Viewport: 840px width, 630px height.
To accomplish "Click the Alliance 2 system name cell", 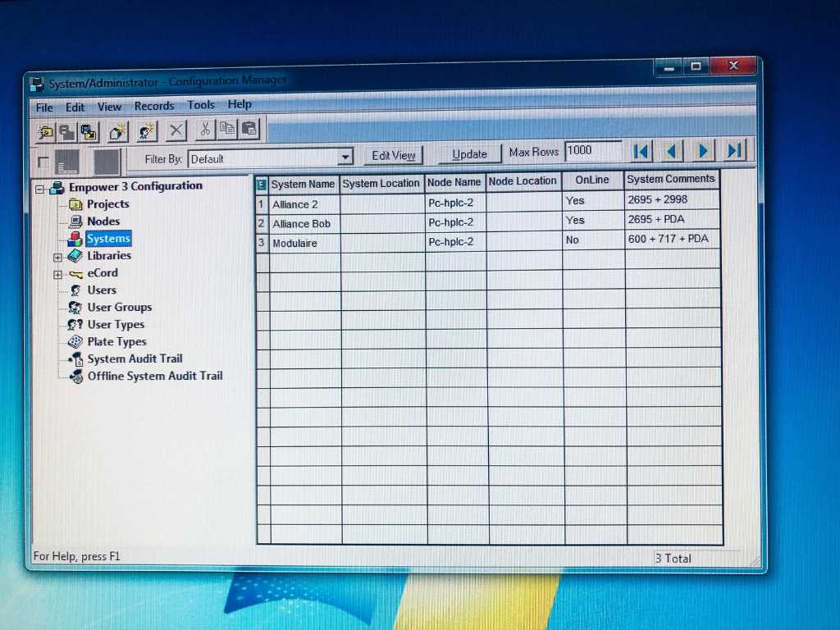I will (304, 204).
